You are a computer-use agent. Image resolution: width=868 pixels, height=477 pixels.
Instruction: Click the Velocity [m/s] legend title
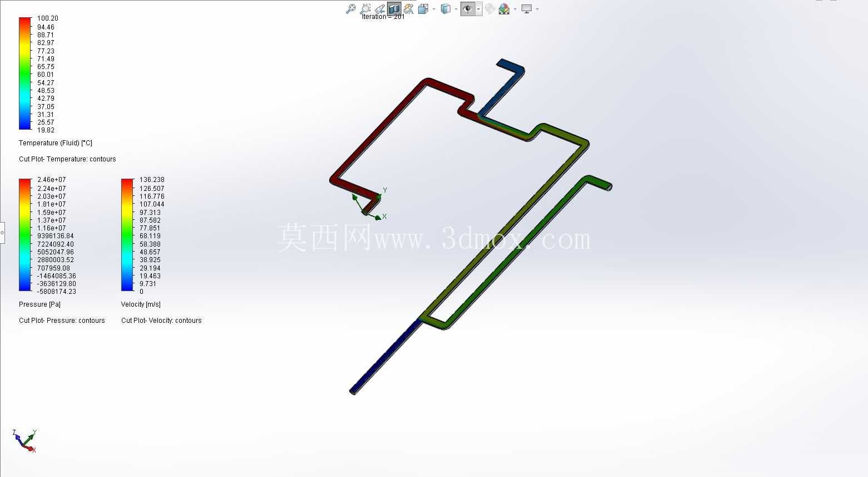pyautogui.click(x=141, y=304)
